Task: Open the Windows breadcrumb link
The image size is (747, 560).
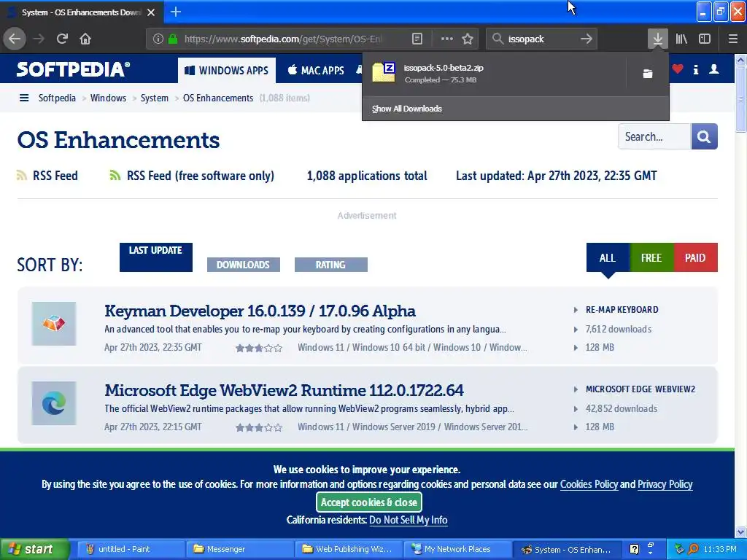Action: [108, 98]
